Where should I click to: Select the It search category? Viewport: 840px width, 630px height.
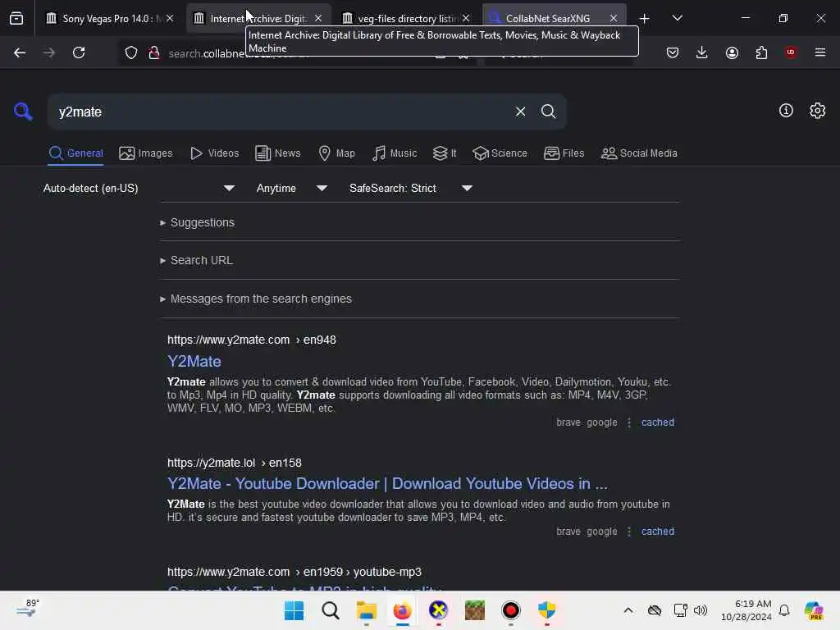tap(444, 153)
